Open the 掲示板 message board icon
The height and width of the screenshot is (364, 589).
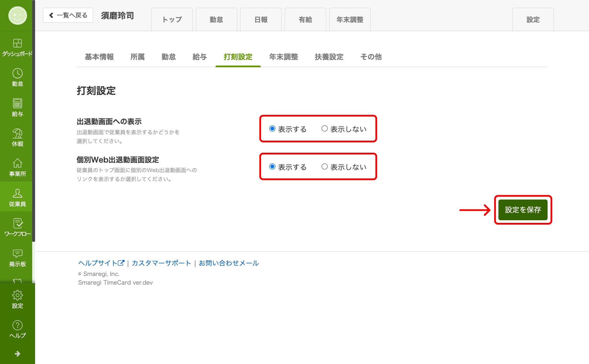tap(17, 253)
